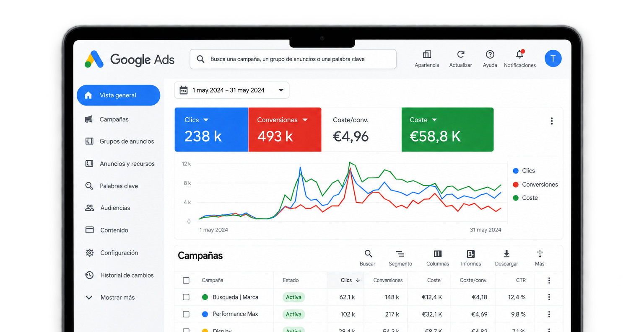Open row menu for Búsqueda | Marca

click(549, 297)
